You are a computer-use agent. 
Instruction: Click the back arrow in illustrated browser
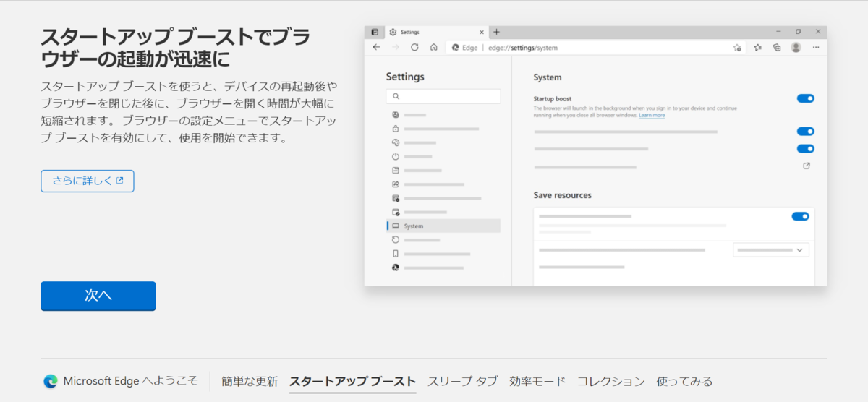tap(376, 47)
